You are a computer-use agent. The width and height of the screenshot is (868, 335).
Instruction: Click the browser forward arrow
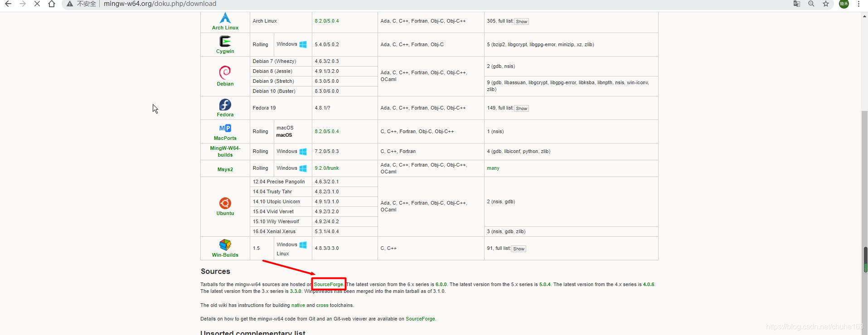click(23, 4)
